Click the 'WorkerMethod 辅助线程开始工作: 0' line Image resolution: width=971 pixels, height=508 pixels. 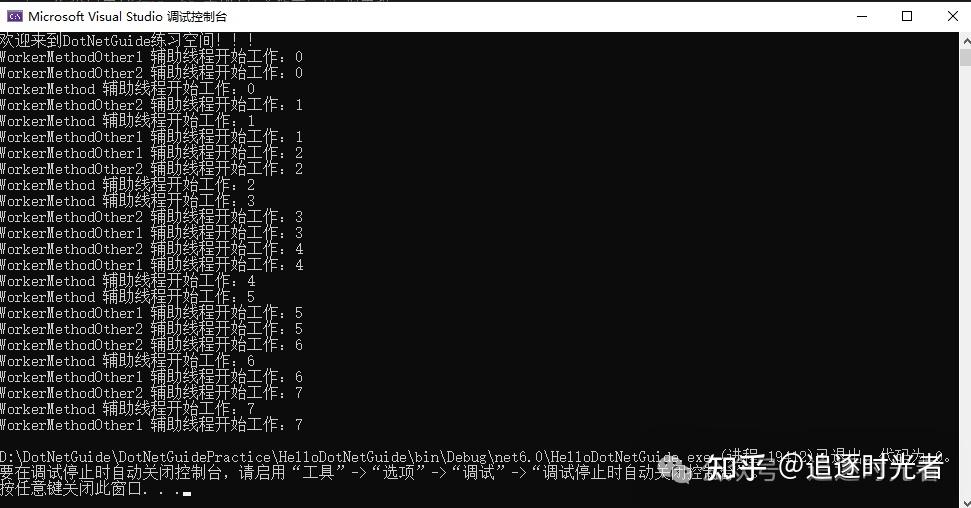click(127, 89)
